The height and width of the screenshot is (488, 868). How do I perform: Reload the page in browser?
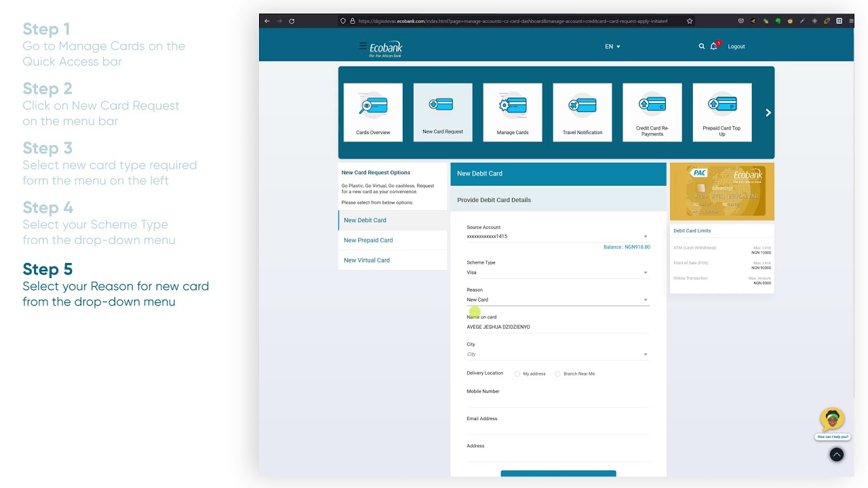(292, 21)
